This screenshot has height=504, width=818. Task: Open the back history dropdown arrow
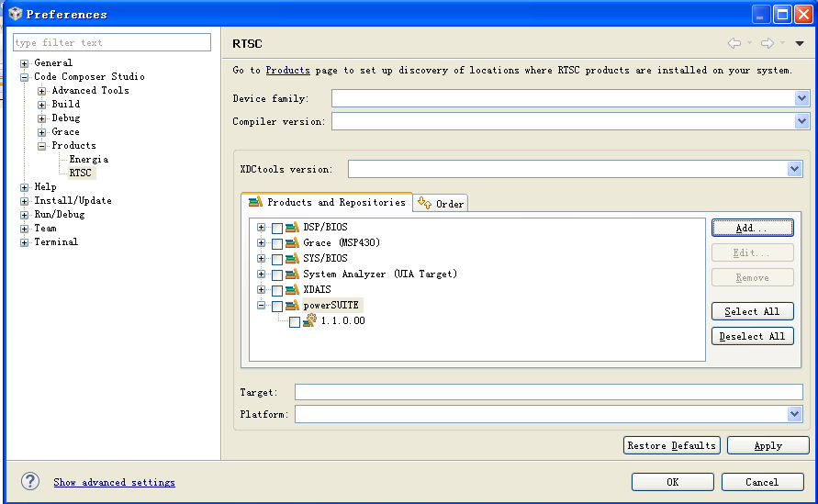(750, 43)
